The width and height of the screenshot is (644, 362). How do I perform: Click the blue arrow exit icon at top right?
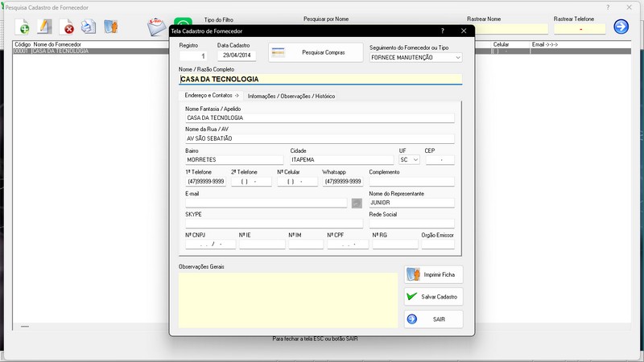(621, 27)
